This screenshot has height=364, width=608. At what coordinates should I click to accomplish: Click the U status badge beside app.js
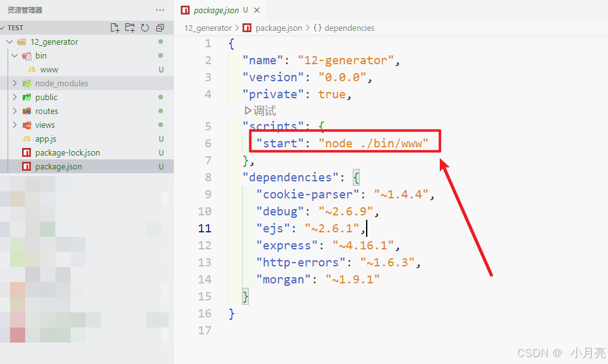161,139
